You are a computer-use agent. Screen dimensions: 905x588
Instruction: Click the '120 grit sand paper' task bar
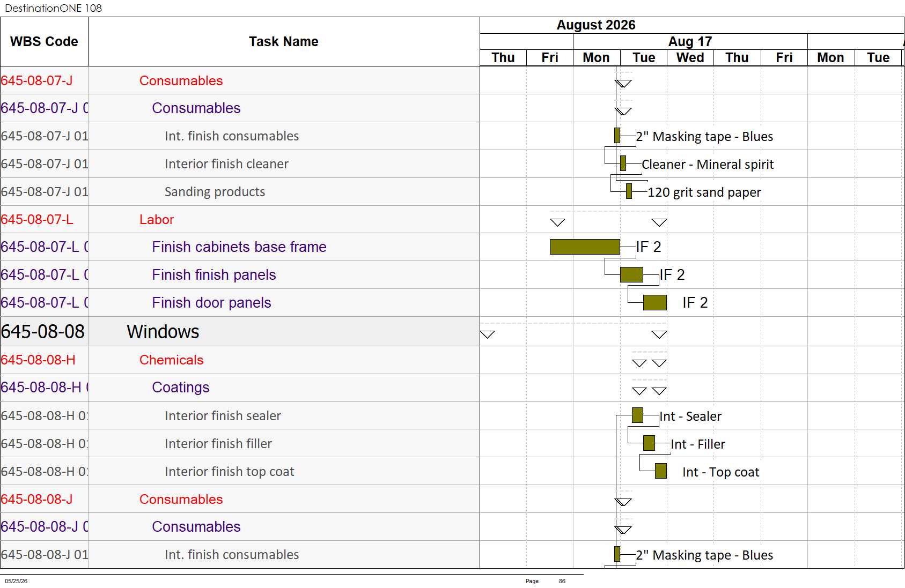pos(629,191)
